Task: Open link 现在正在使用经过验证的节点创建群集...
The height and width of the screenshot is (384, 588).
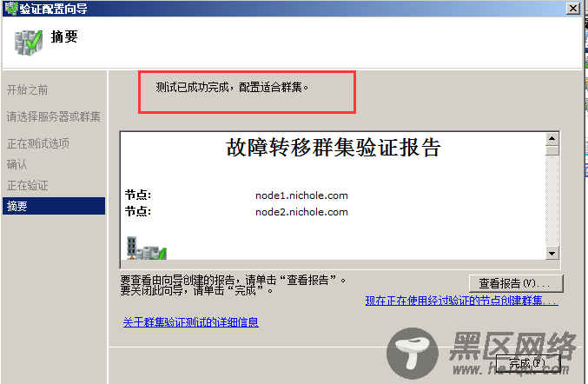Action: point(461,301)
